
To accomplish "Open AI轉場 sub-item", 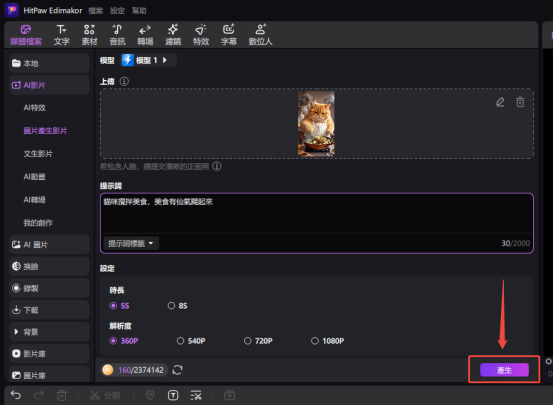I will (x=35, y=200).
